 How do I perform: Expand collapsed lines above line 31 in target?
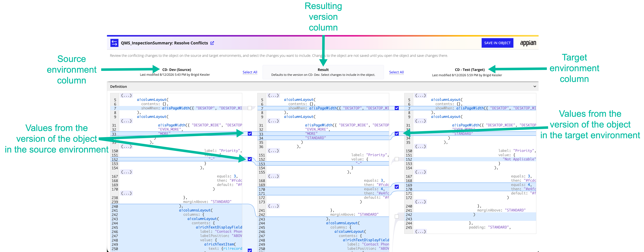420,121
